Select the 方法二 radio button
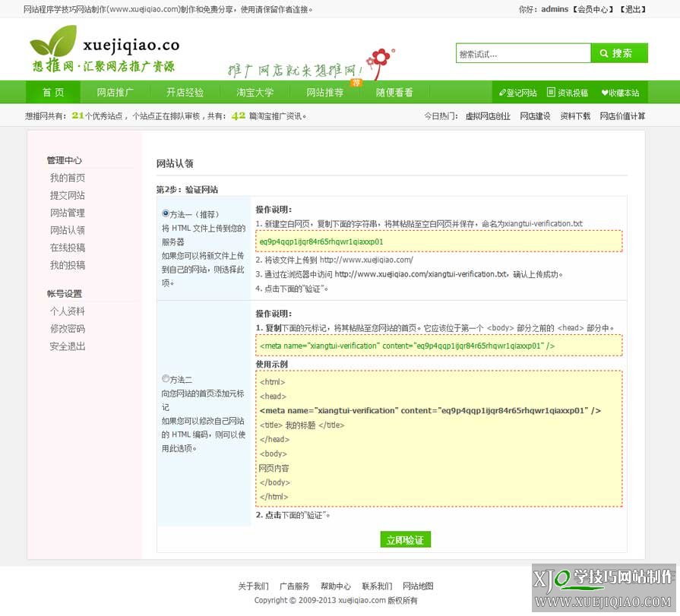Image resolution: width=680 pixels, height=616 pixels. coord(166,378)
